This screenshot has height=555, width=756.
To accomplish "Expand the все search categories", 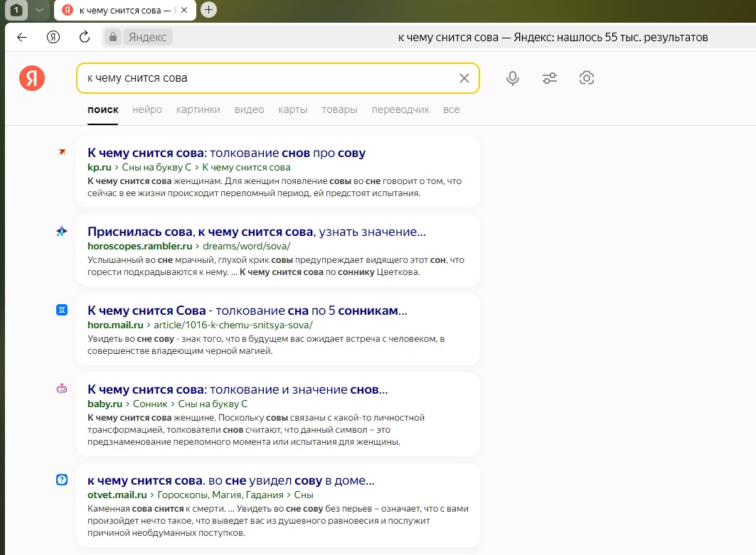I will (x=451, y=109).
